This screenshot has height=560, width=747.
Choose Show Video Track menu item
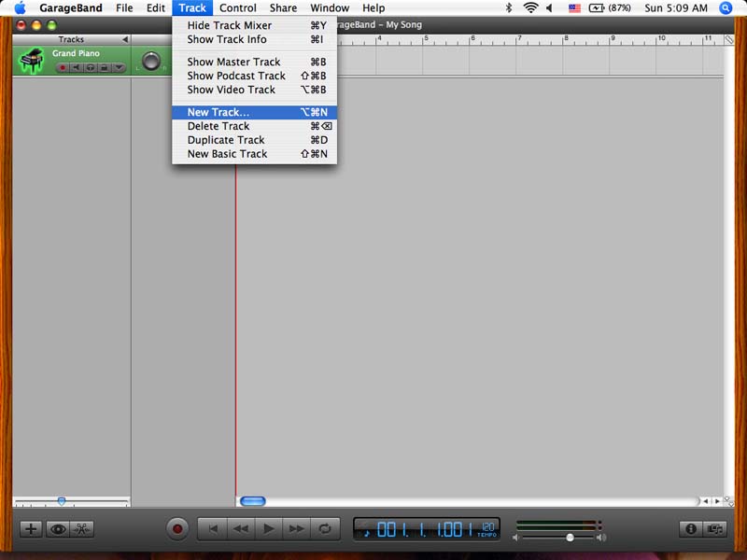(254, 90)
